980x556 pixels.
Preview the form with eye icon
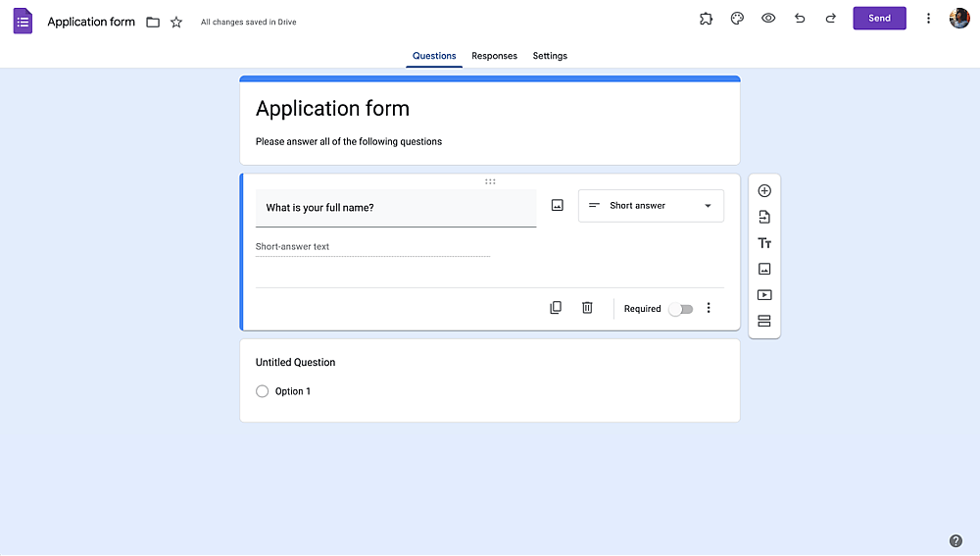(768, 18)
